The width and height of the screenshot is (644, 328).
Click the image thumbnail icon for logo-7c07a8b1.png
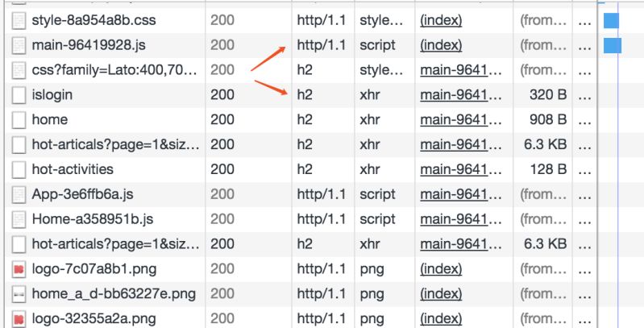[x=19, y=269]
